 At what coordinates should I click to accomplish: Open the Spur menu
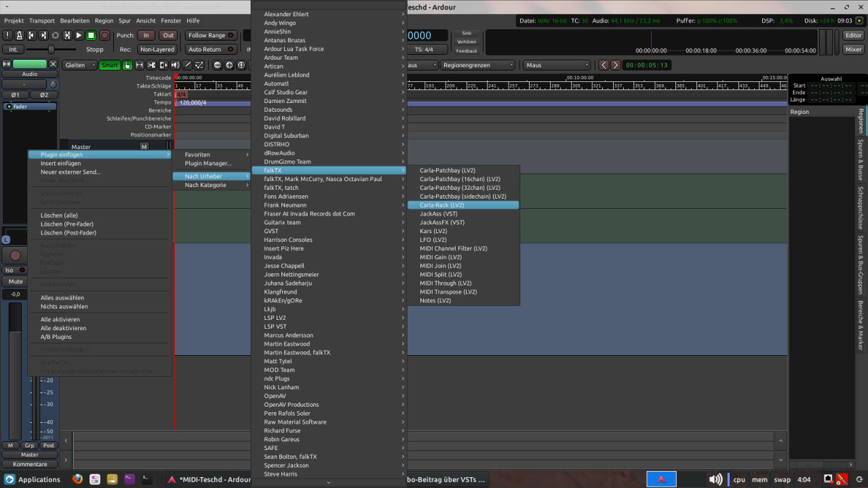tap(124, 21)
